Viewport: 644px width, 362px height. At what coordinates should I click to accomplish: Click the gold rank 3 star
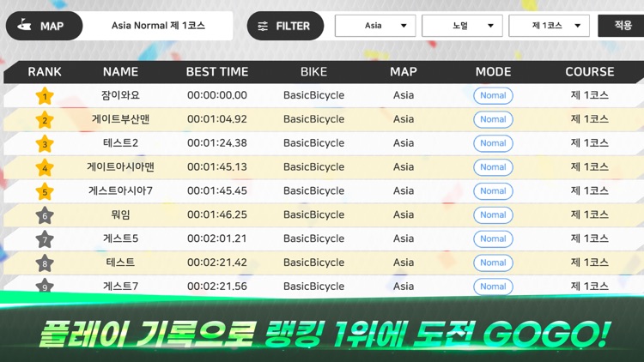(45, 144)
